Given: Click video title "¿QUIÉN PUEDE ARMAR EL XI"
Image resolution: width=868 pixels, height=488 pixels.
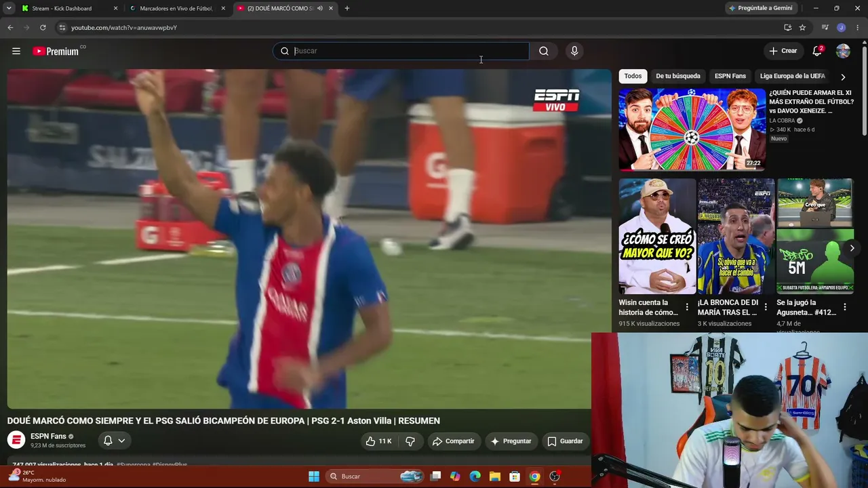Looking at the screenshot, I should [x=811, y=102].
